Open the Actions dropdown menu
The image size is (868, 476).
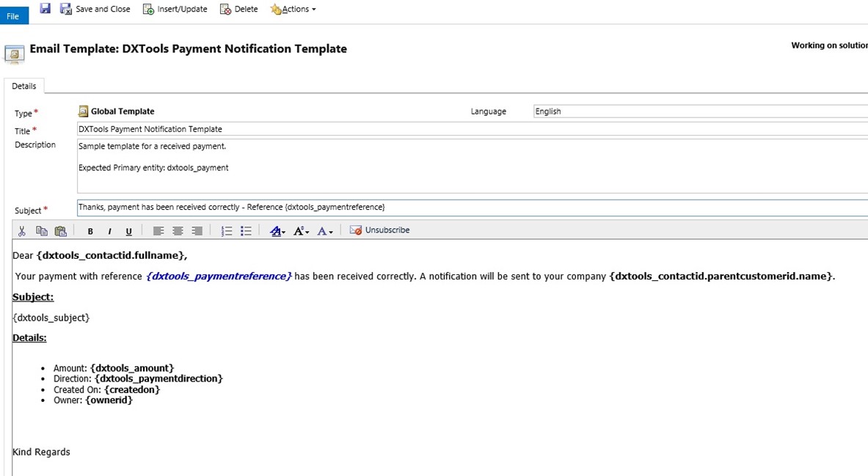click(293, 9)
